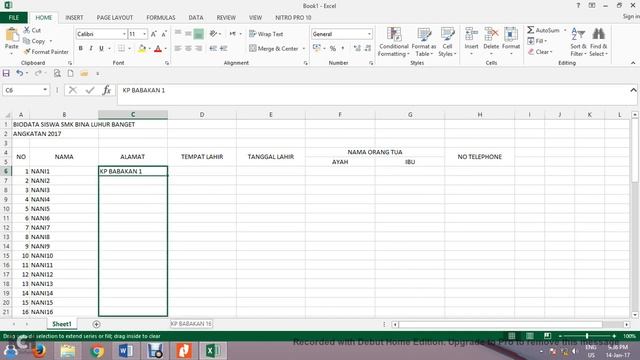The width and height of the screenshot is (640, 360).
Task: Toggle Middle Align vertical alignment
Action: click(x=188, y=34)
